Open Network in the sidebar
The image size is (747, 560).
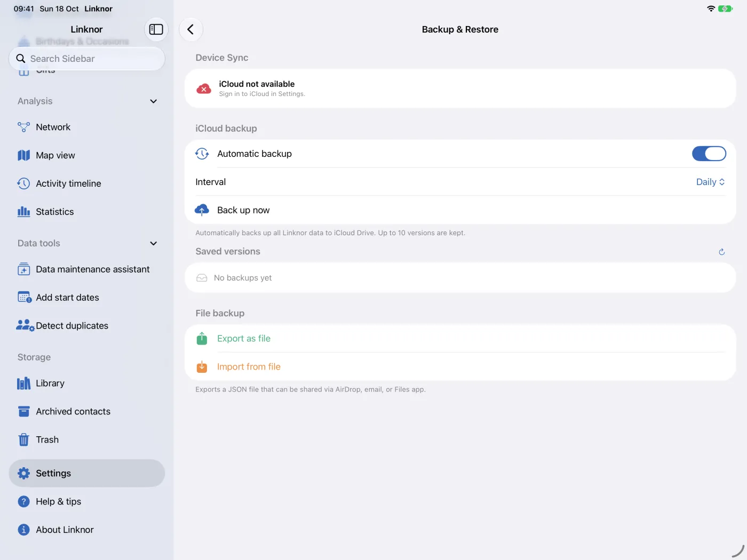(87, 127)
